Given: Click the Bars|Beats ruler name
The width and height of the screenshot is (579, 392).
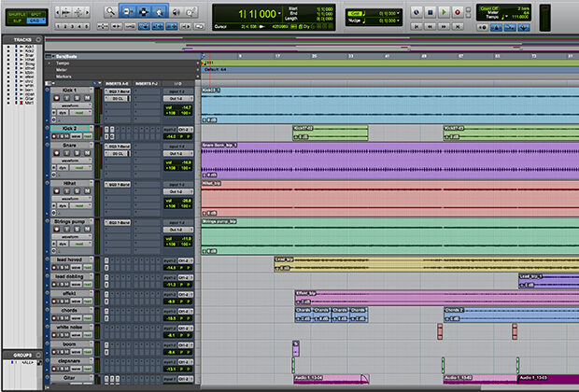Looking at the screenshot, I should 67,57.
